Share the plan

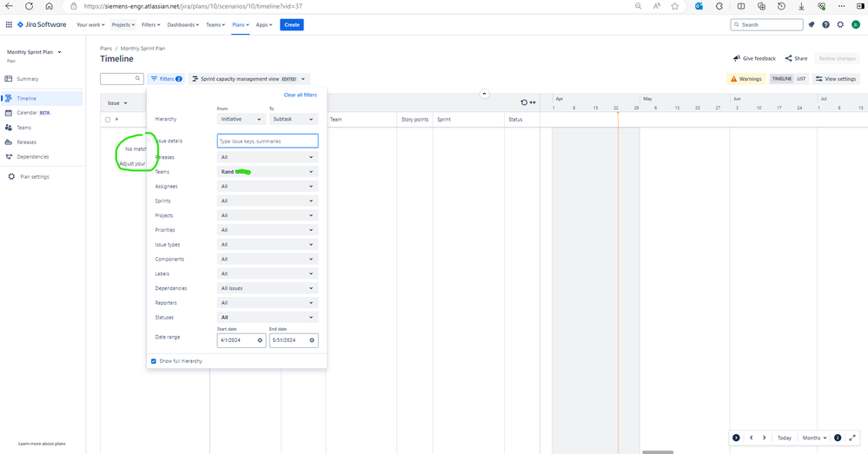(796, 58)
